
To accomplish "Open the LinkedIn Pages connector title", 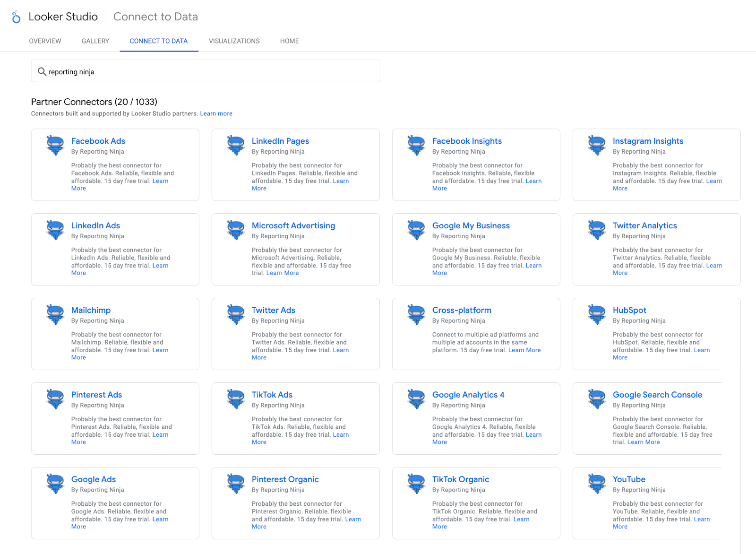I will point(280,141).
